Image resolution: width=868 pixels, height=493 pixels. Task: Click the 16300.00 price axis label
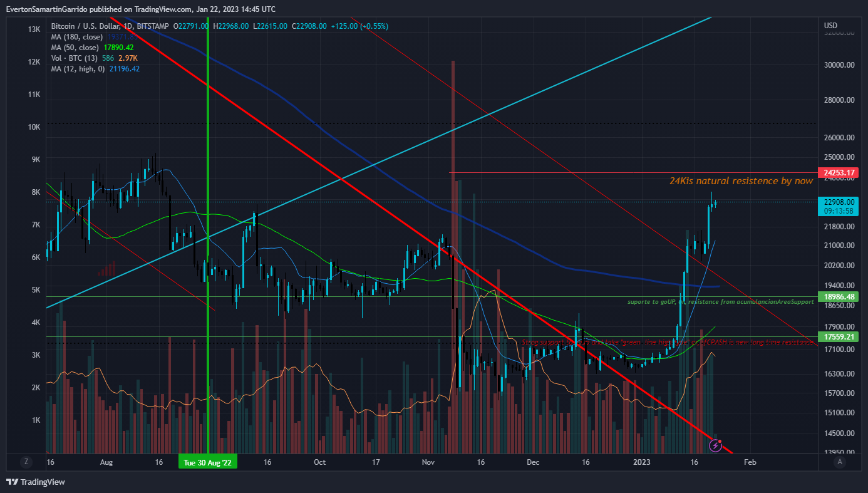[839, 374]
